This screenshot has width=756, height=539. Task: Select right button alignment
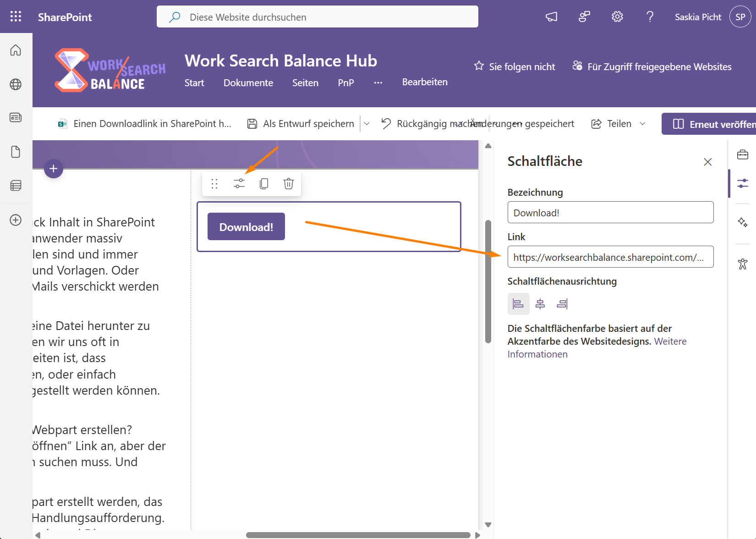tap(562, 304)
